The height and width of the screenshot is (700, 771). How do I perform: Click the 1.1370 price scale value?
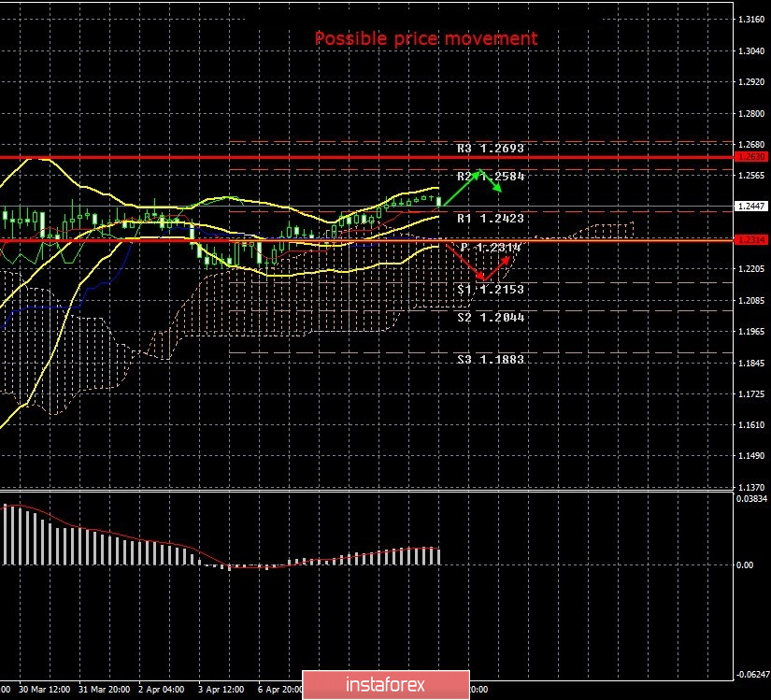751,487
